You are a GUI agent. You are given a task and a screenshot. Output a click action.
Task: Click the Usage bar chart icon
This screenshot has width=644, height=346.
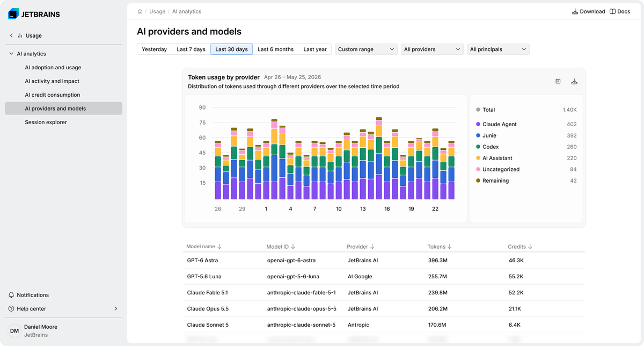[20, 35]
